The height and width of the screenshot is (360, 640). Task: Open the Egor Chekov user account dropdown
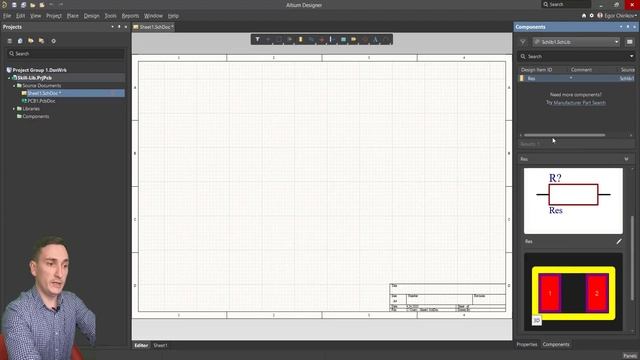(618, 16)
